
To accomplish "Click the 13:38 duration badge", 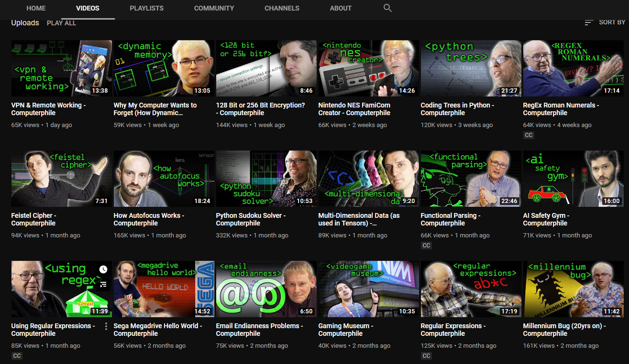I will (x=100, y=91).
